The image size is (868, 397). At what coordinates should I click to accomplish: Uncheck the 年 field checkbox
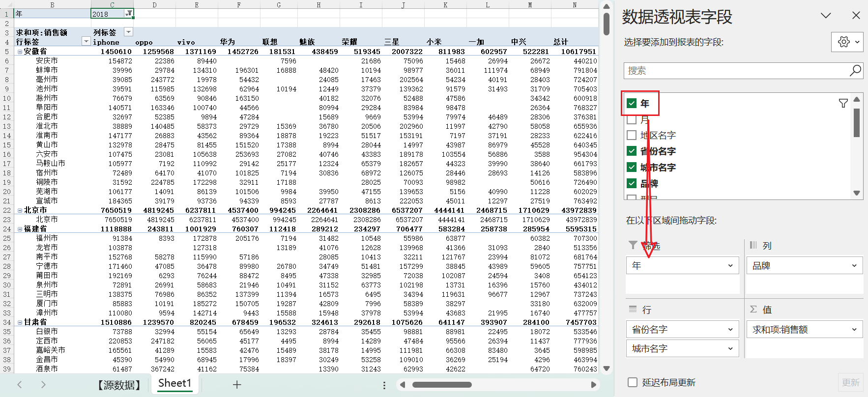click(632, 103)
